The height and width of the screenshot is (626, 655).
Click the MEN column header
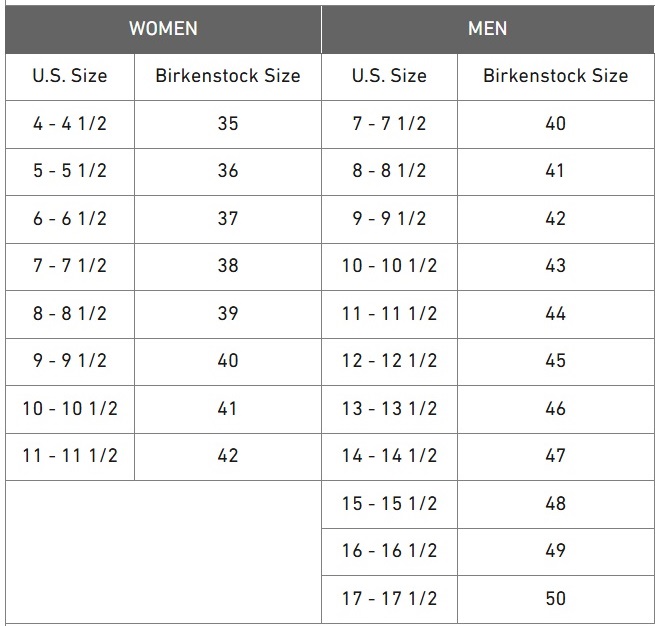pyautogui.click(x=487, y=27)
